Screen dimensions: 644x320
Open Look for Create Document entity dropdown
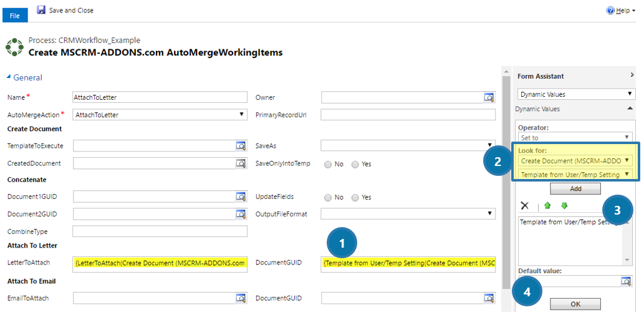[575, 160]
